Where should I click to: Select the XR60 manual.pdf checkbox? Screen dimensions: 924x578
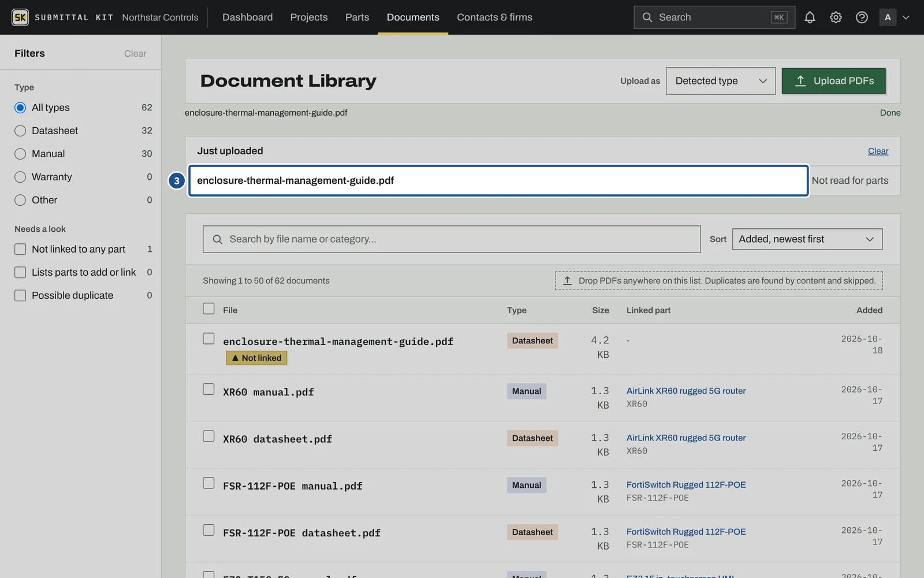208,390
